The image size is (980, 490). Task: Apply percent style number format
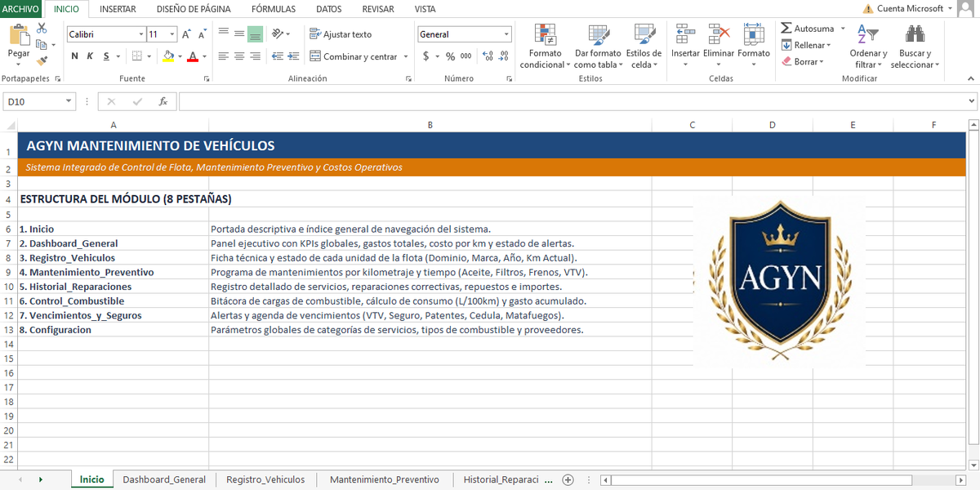(x=450, y=56)
